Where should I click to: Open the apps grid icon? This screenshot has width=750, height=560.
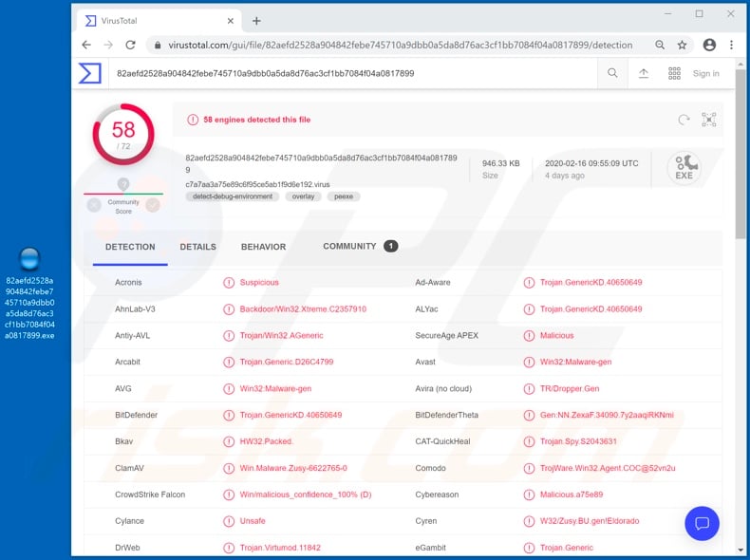tap(674, 73)
